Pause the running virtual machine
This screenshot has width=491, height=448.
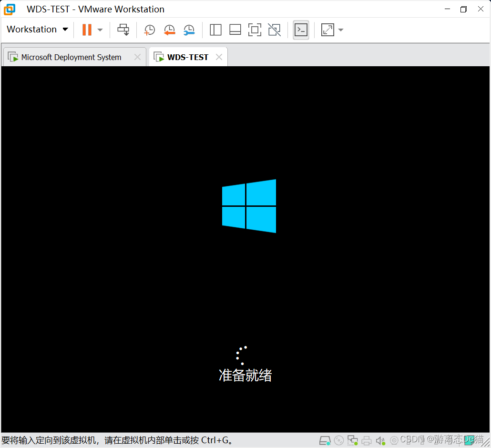86,30
